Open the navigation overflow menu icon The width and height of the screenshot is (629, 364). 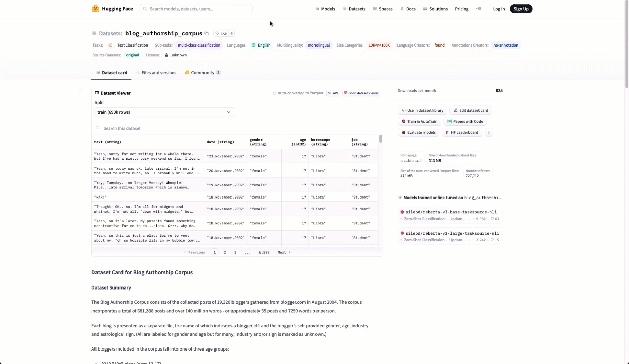pyautogui.click(x=478, y=9)
